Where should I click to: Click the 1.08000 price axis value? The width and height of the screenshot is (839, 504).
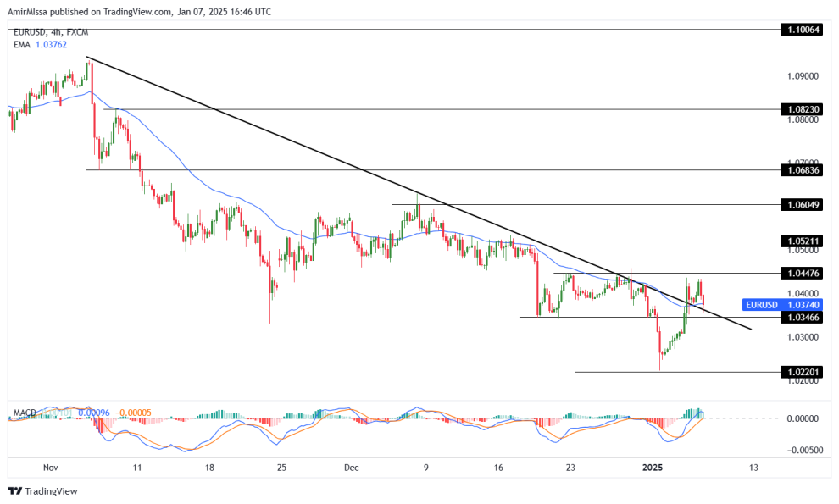pos(803,119)
